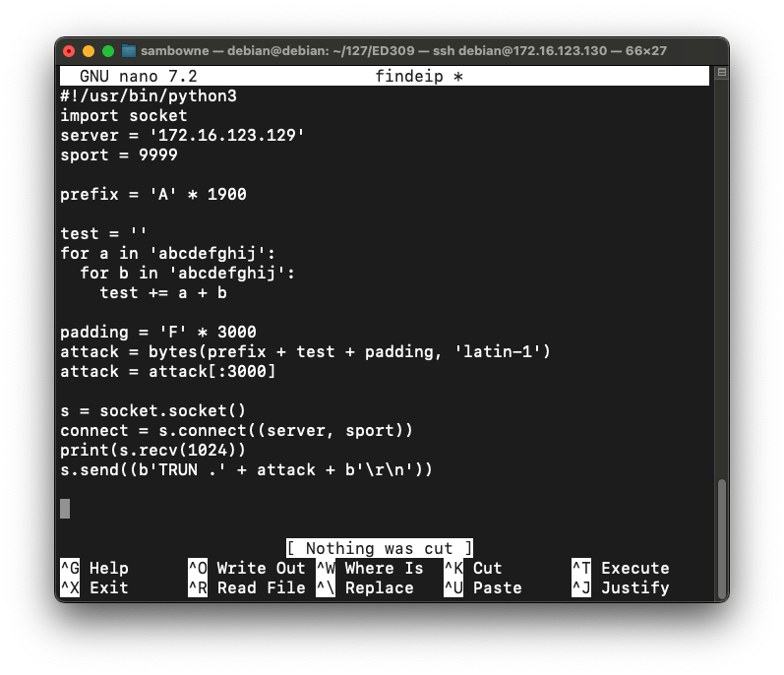Click the text cursor block at bottom
The width and height of the screenshot is (784, 675).
pyautogui.click(x=65, y=509)
